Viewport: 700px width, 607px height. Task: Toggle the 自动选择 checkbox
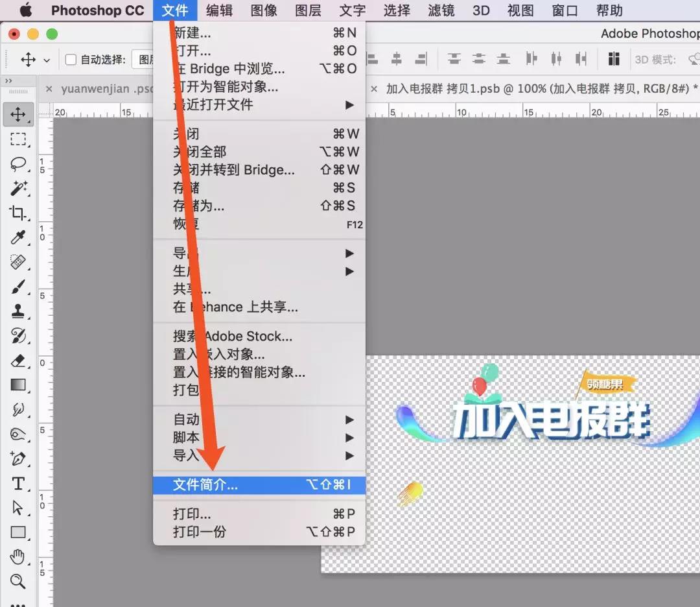[71, 60]
